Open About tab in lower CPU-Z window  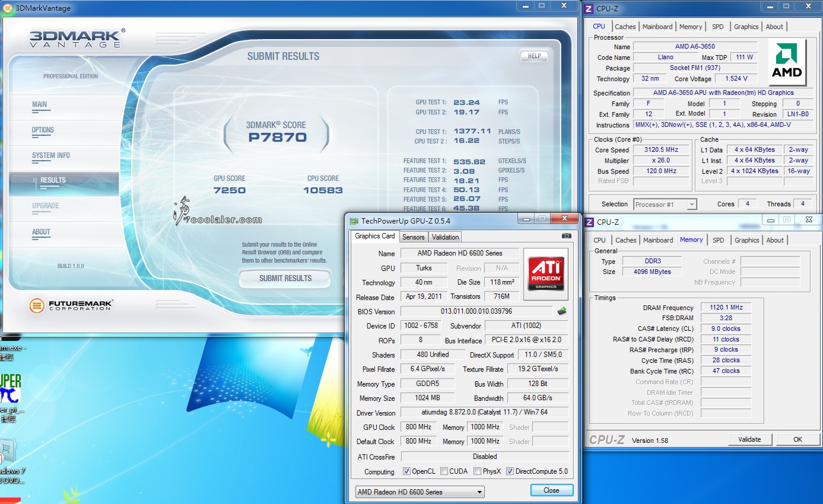775,240
